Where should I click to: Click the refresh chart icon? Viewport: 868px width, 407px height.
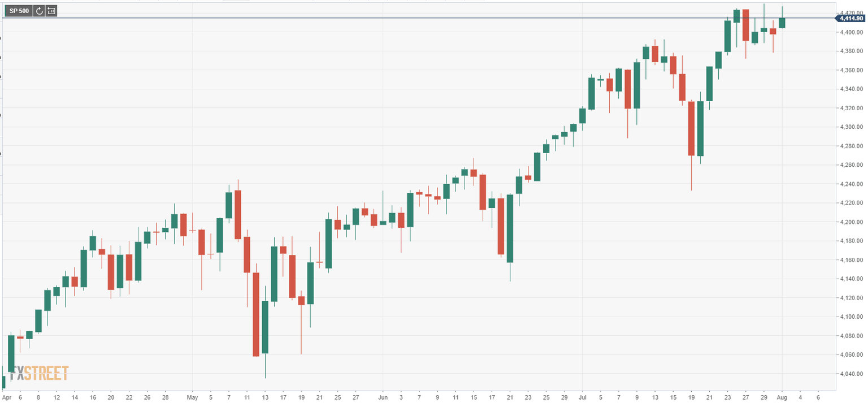39,11
